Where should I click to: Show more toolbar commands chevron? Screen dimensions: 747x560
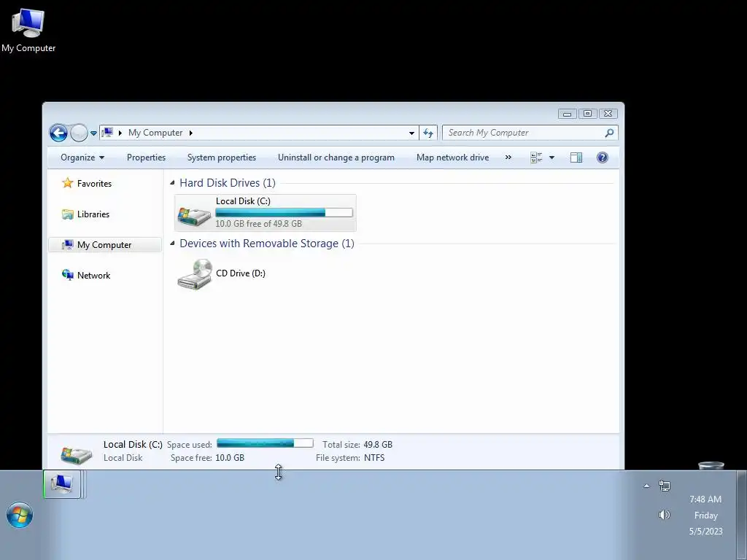[508, 157]
